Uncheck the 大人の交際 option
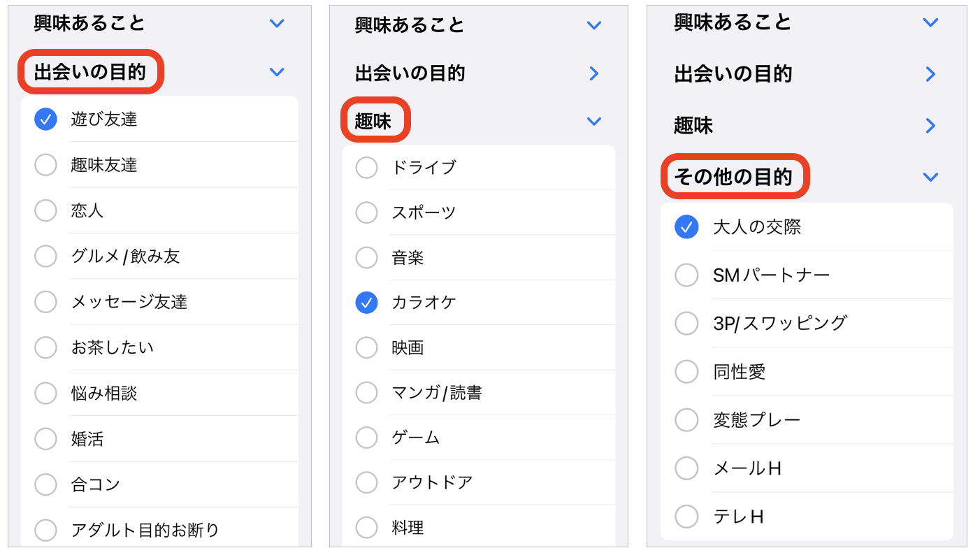The image size is (980, 555). pos(686,226)
